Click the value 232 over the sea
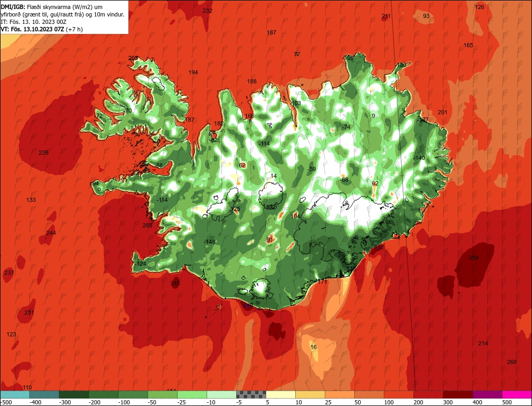Screen dimensions: 532x406 207,11
